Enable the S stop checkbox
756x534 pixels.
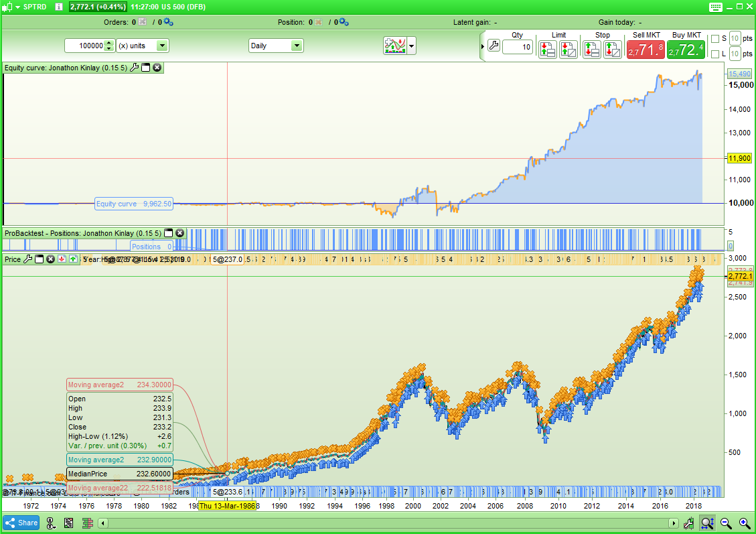[715, 39]
